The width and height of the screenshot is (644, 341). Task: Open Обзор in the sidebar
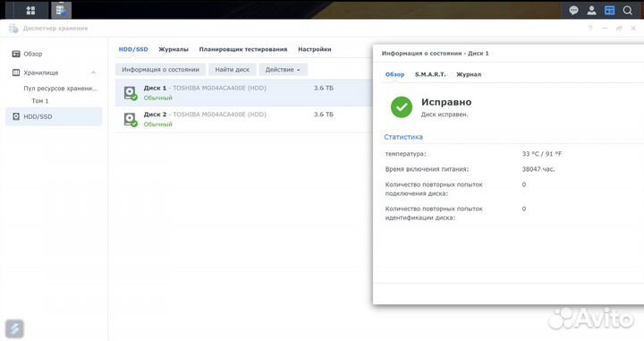coord(33,54)
